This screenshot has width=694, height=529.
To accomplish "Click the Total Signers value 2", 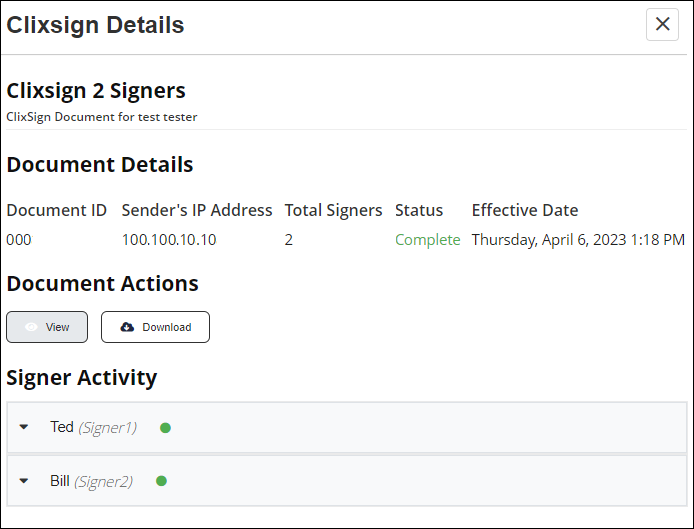I will pyautogui.click(x=289, y=240).
